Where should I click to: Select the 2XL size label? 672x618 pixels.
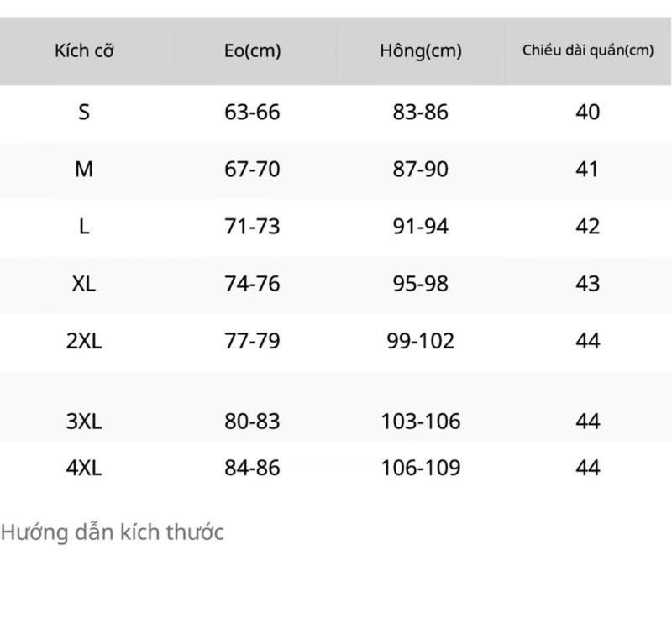click(84, 341)
